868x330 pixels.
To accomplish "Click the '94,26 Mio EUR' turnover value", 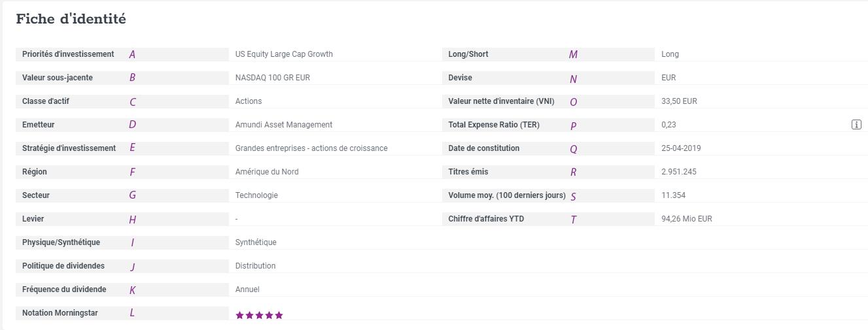I will coord(687,219).
